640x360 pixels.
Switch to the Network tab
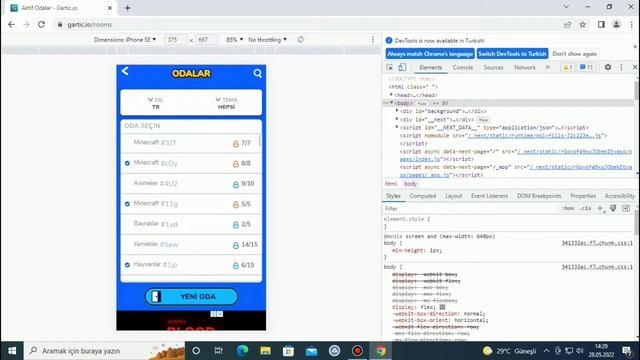[525, 68]
